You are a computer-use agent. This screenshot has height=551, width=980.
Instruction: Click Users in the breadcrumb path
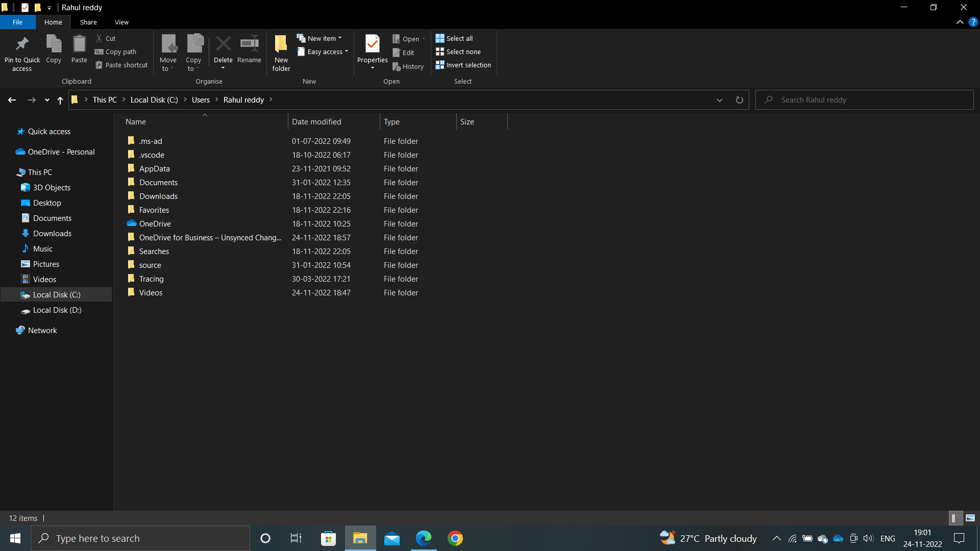point(201,100)
